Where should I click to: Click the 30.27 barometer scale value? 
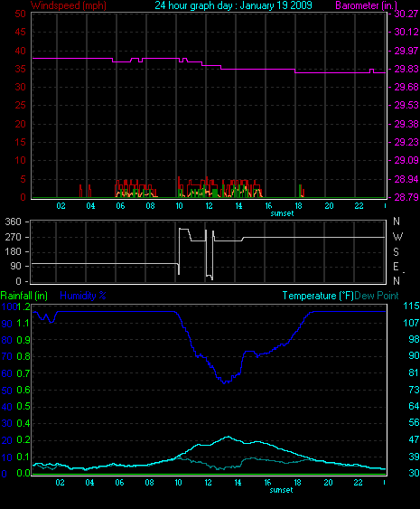click(x=406, y=14)
